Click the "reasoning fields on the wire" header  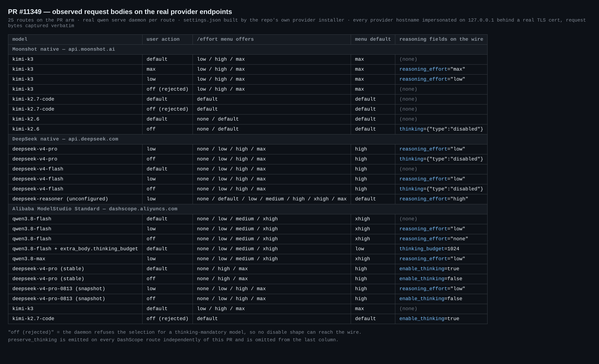(x=441, y=39)
